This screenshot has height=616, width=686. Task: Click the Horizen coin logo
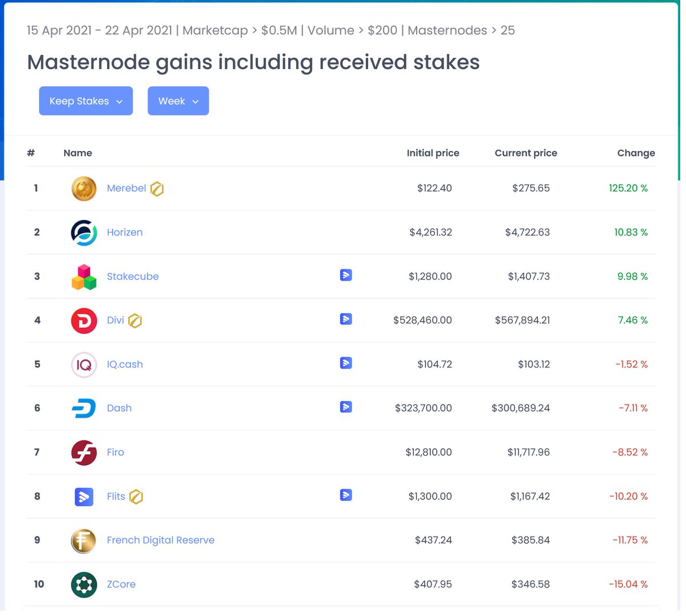click(84, 233)
